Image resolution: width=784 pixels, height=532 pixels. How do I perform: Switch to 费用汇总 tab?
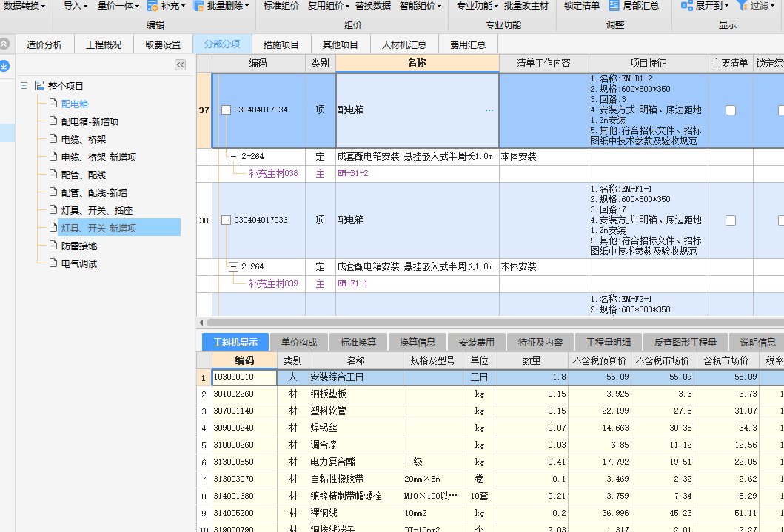(468, 44)
